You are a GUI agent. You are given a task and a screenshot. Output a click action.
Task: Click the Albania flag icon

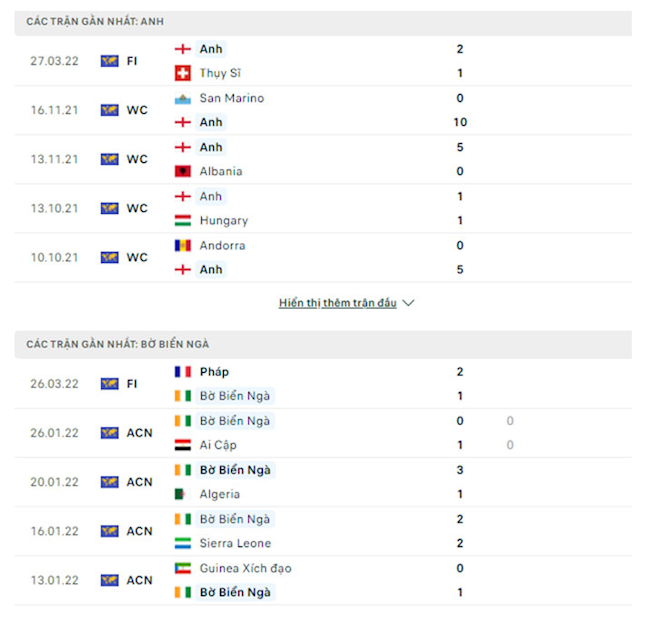click(183, 171)
